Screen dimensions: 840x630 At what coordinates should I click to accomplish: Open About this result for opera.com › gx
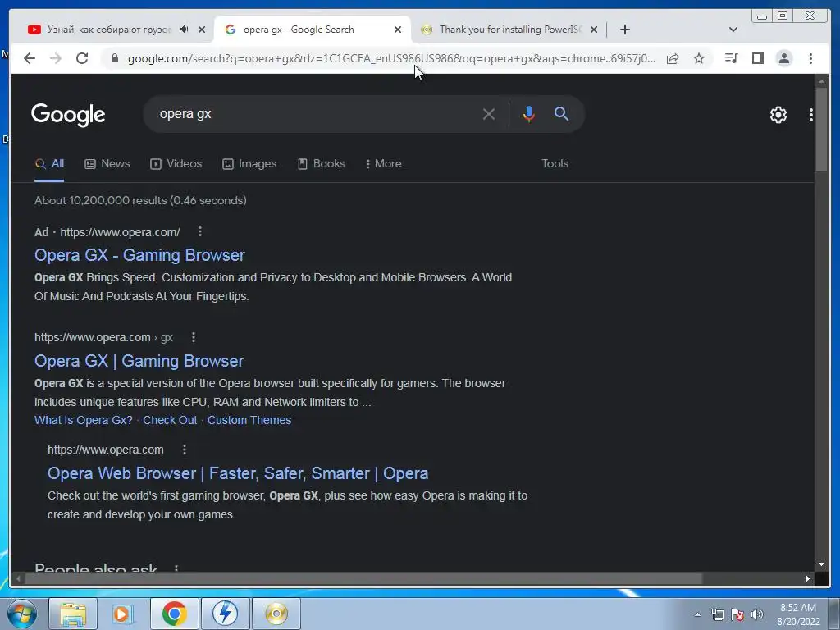click(194, 337)
